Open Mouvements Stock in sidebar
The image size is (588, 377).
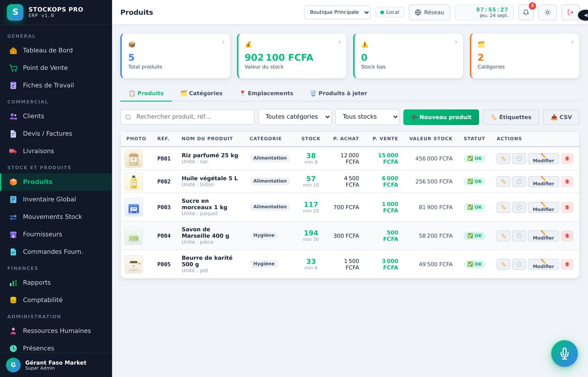[56, 217]
